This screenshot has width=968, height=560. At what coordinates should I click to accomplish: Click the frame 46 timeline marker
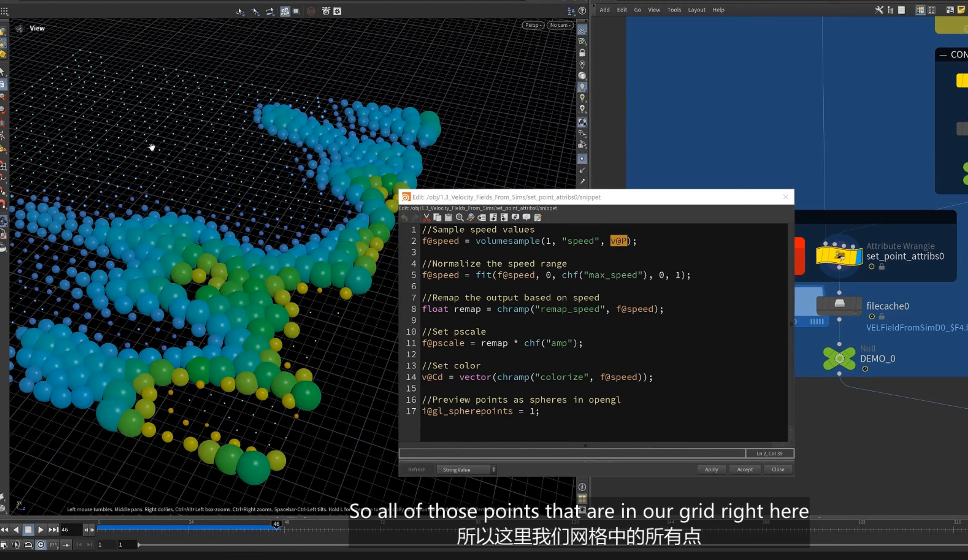click(276, 524)
